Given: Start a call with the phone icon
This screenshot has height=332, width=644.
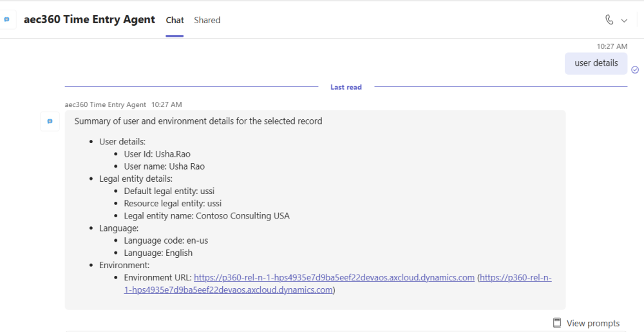Looking at the screenshot, I should (609, 20).
